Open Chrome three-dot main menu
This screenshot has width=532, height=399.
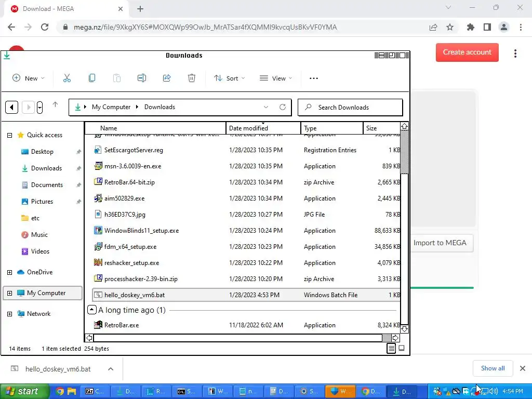click(x=521, y=27)
